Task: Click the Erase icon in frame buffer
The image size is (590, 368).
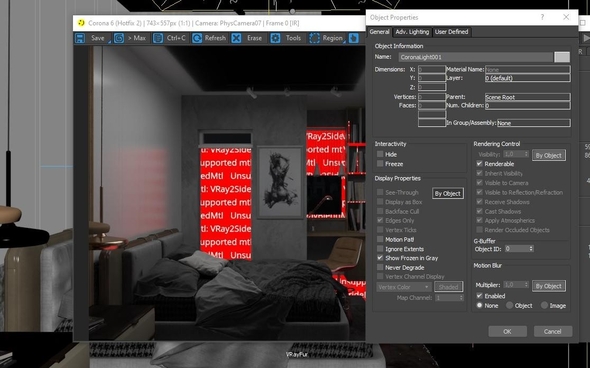Action: click(x=236, y=38)
